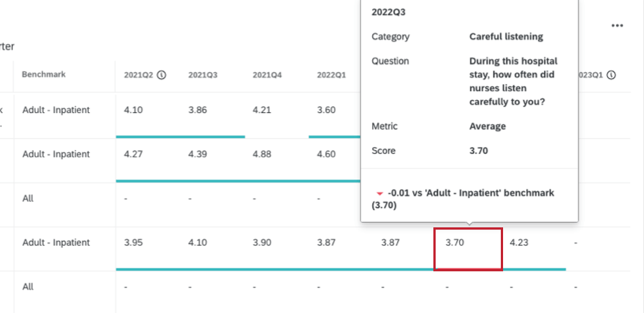This screenshot has width=644, height=313.
Task: Click the 3.86 score cell
Action: click(198, 110)
